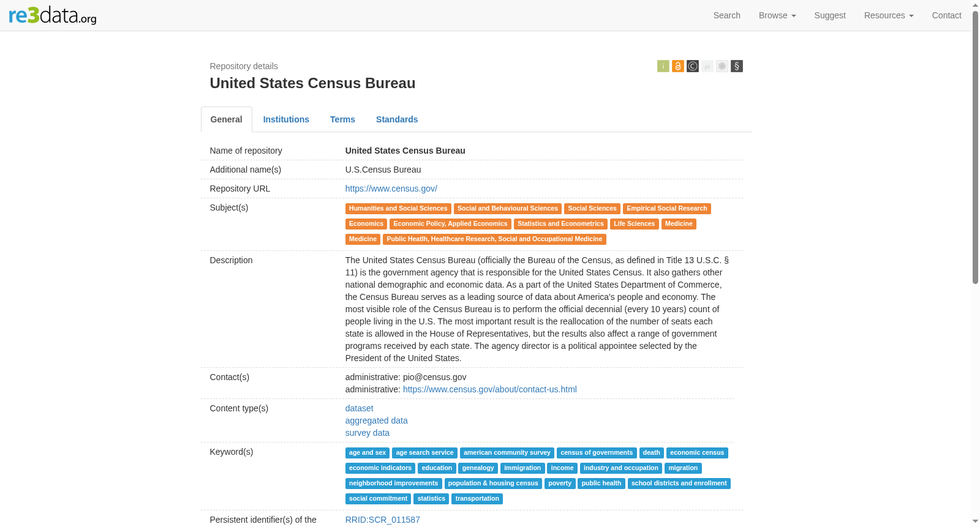
Task: Open the RRID:SCR_011587 identifier link
Action: 383,520
